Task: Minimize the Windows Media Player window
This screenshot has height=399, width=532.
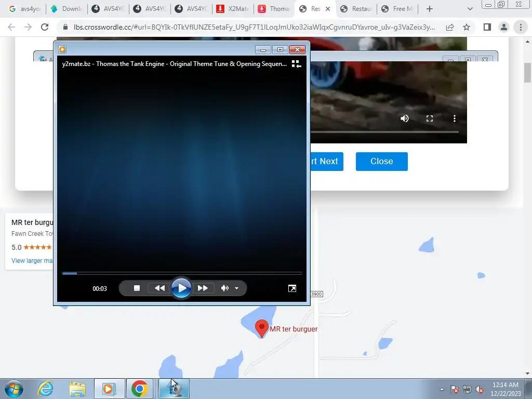Action: coord(263,50)
